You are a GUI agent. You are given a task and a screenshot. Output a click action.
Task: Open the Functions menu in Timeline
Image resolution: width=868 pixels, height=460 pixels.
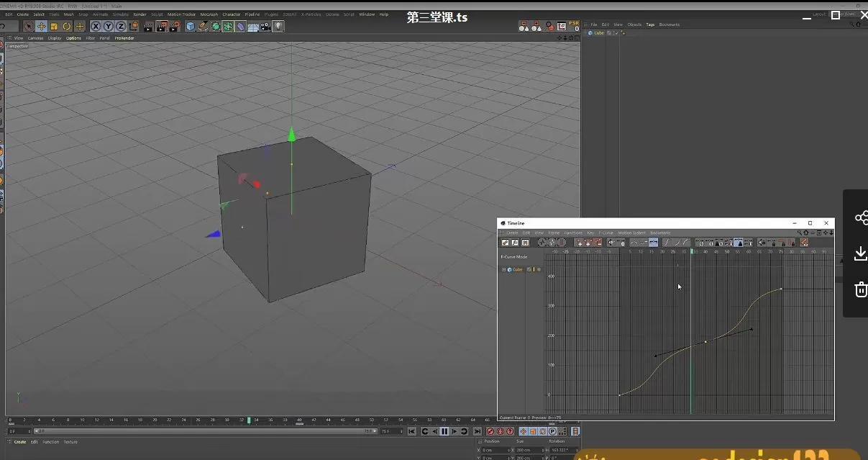click(573, 233)
